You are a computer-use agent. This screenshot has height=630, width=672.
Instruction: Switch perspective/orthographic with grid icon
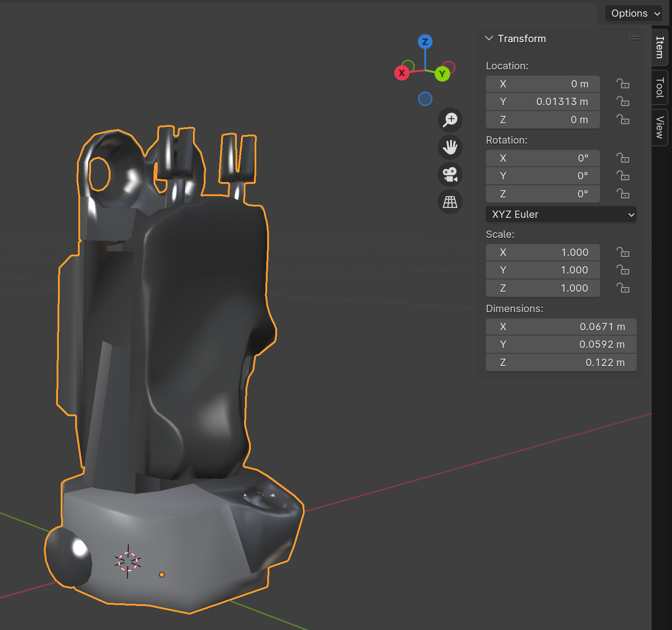pyautogui.click(x=450, y=202)
